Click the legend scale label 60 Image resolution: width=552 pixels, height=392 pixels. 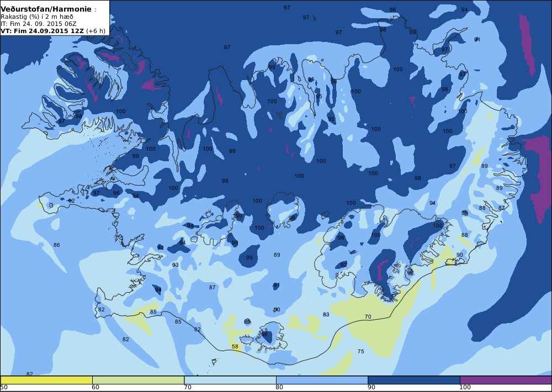point(95,388)
